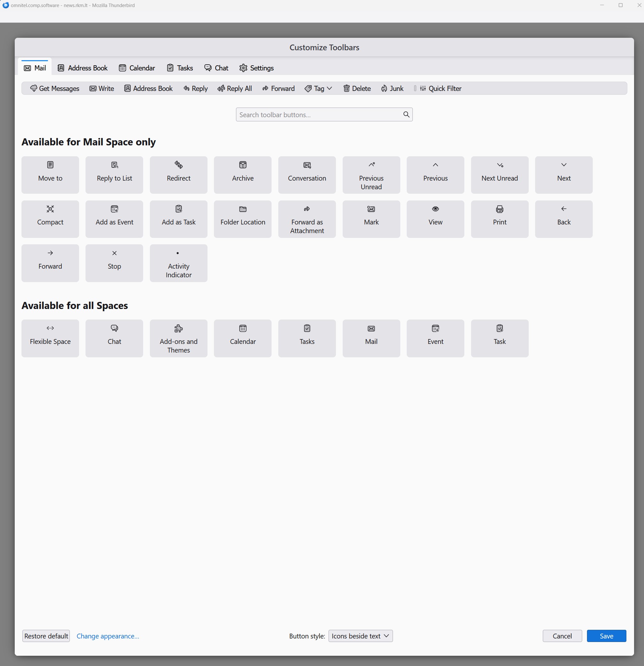The image size is (644, 666).
Task: Open the Button style dropdown
Action: coord(360,636)
